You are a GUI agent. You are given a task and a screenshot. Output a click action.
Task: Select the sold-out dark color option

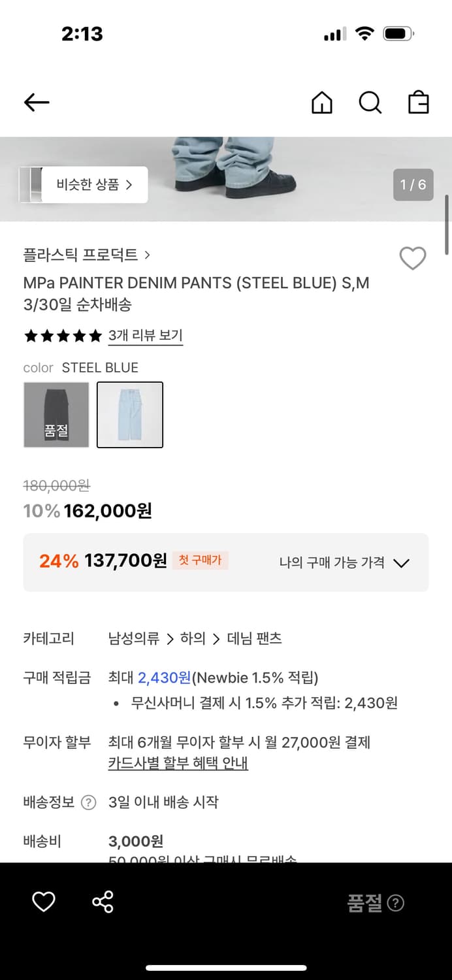pyautogui.click(x=56, y=415)
